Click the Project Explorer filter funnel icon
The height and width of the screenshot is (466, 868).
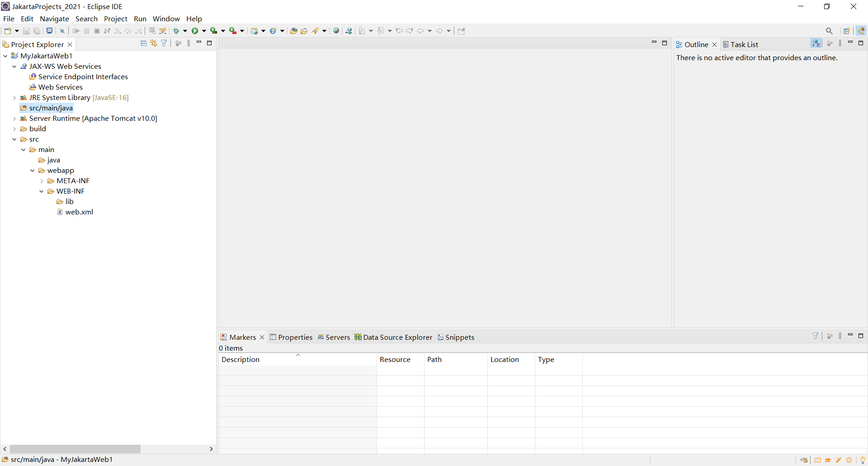click(164, 43)
